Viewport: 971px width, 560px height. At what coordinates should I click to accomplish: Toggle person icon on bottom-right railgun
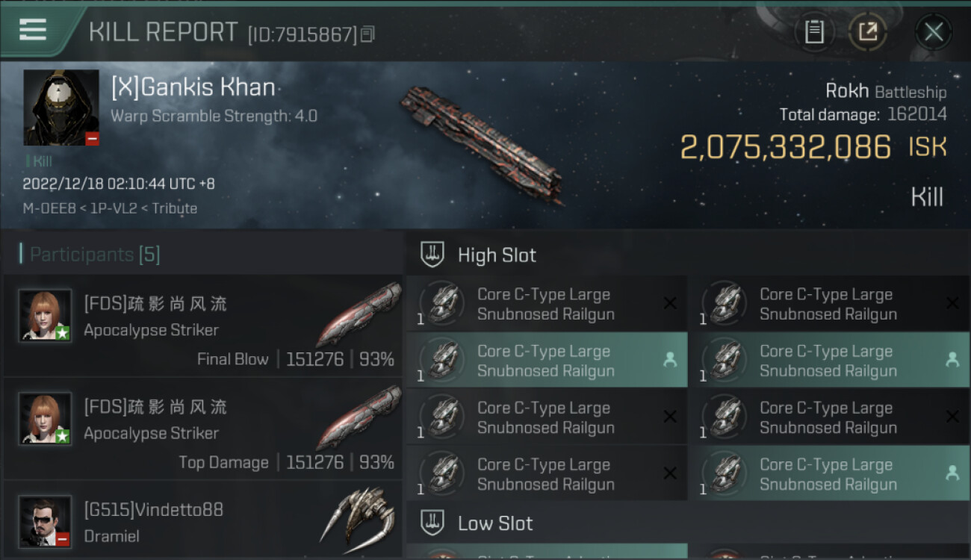pos(952,473)
